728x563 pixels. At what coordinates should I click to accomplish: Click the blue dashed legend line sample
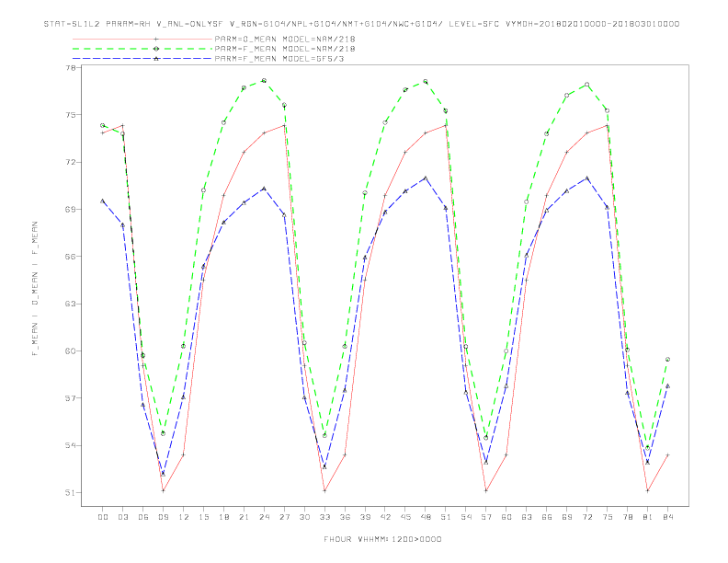[x=142, y=59]
